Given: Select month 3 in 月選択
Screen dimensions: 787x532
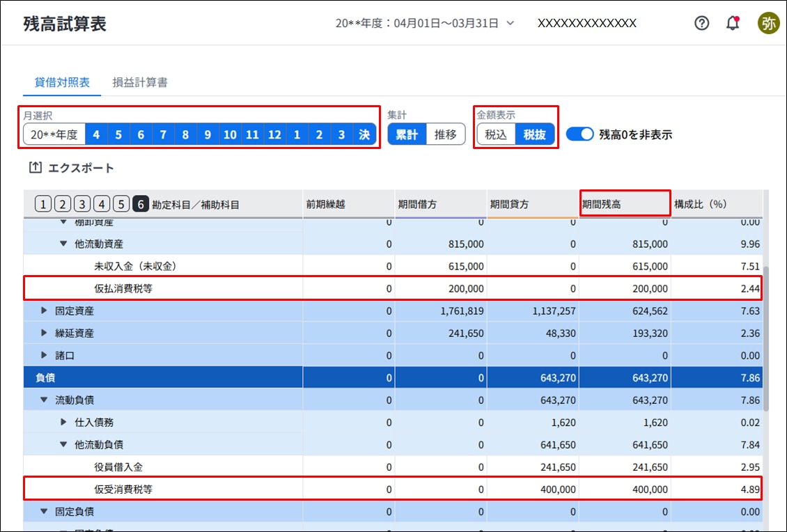Looking at the screenshot, I should point(342,134).
